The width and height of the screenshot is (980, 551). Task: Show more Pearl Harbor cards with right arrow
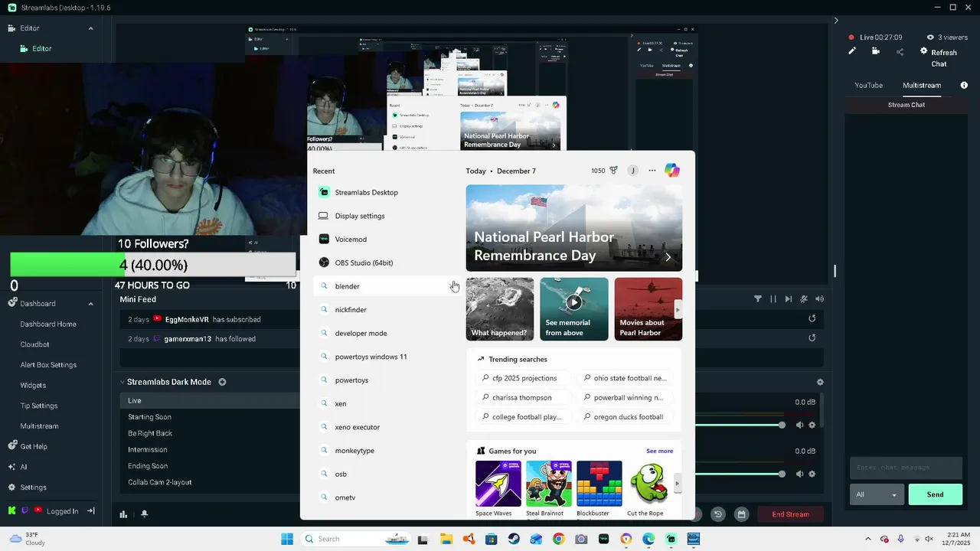coord(677,309)
